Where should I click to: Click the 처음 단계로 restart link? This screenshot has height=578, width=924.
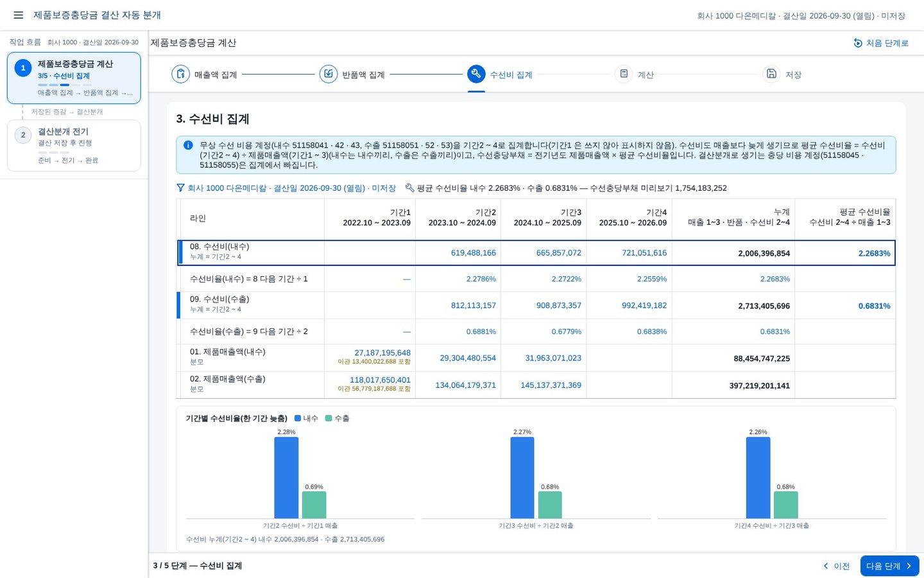coord(881,43)
